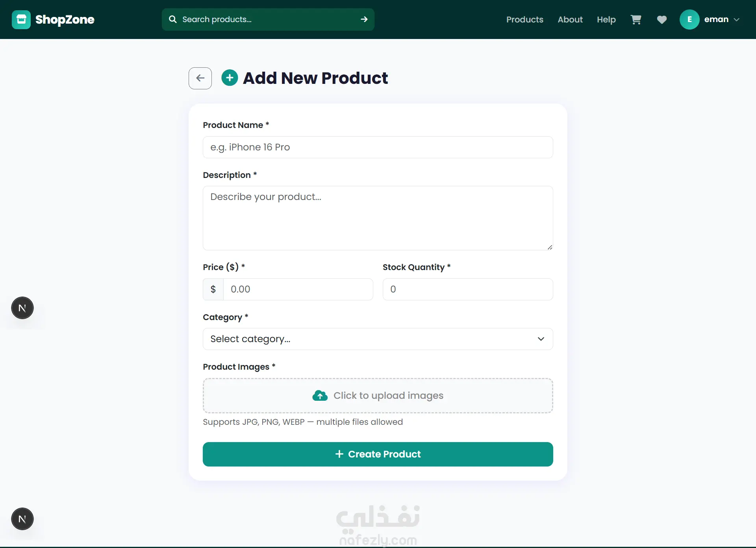Click the back arrow button
Viewport: 756px width, 548px height.
tap(200, 78)
